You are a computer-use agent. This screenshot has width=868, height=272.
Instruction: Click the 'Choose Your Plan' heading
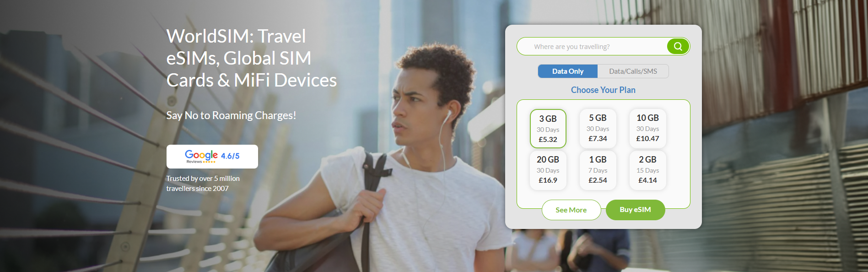pyautogui.click(x=603, y=90)
